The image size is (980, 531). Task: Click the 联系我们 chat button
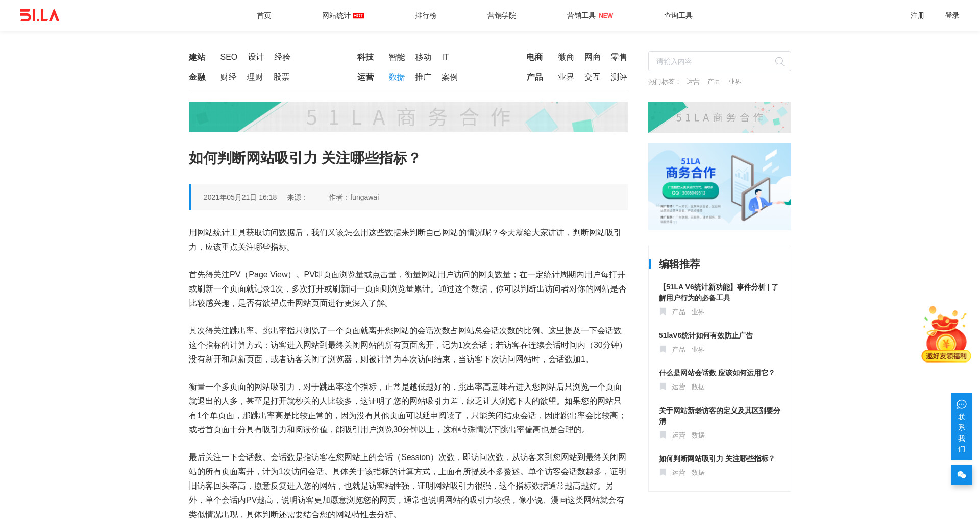(961, 426)
